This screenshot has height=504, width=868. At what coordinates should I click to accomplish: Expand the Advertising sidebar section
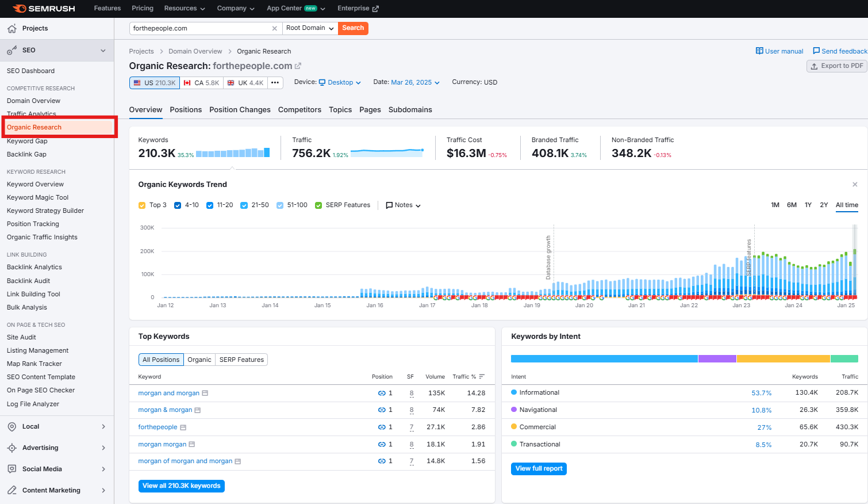tap(103, 448)
